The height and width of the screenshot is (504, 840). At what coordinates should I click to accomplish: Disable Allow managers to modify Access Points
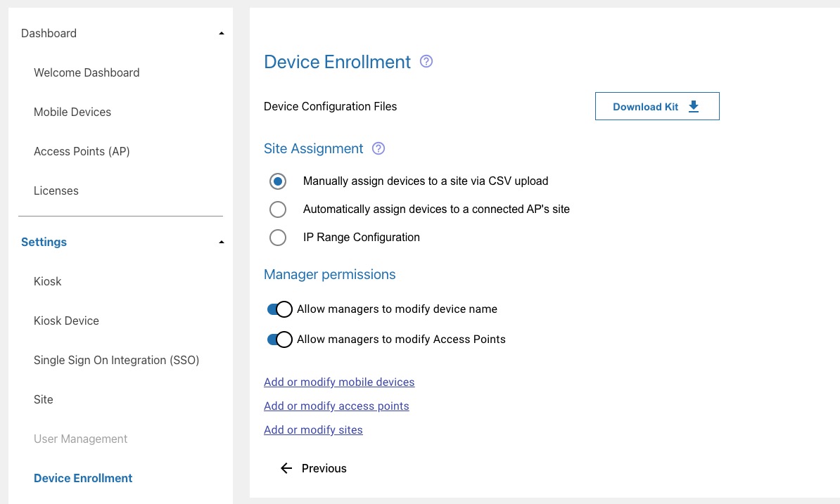(x=279, y=340)
